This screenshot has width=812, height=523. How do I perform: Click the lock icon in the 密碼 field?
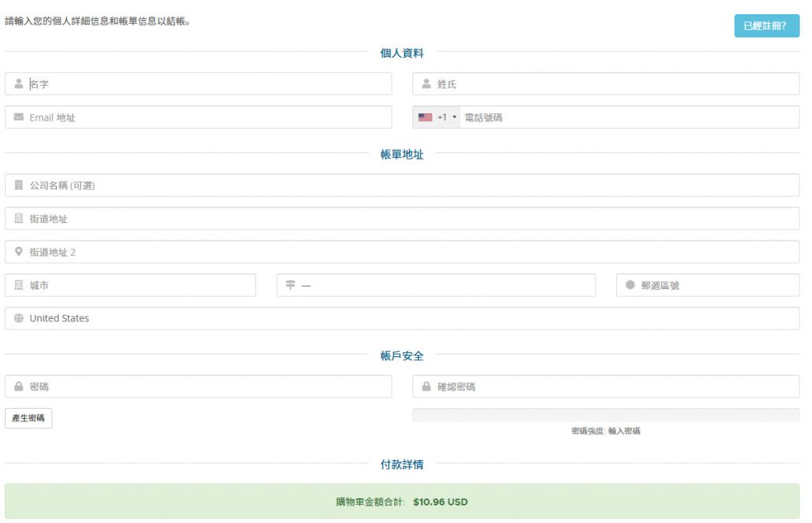[17, 386]
